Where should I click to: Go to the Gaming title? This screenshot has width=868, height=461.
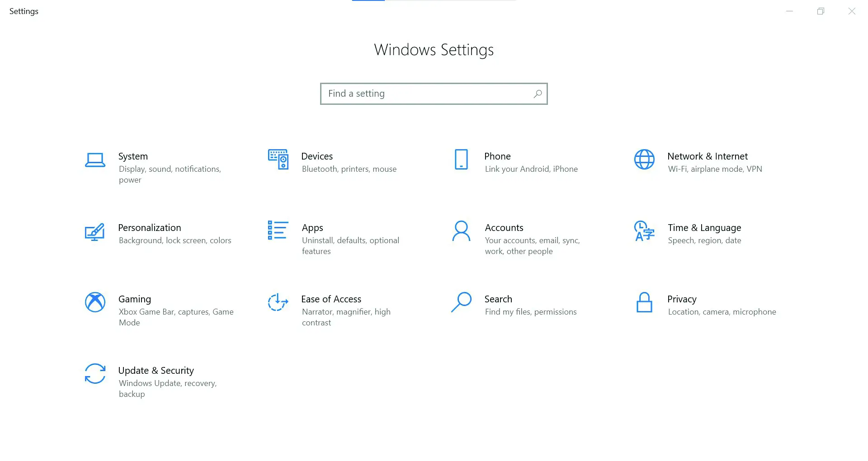[135, 299]
